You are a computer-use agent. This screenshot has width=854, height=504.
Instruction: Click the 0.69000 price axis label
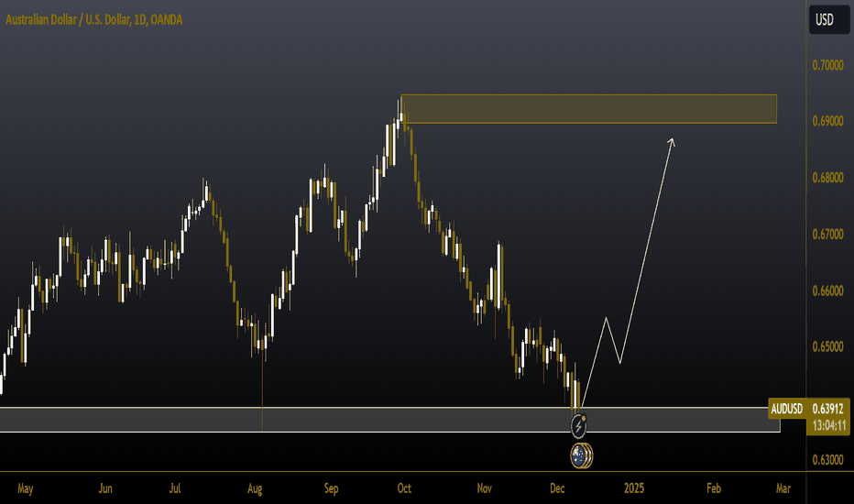pos(827,121)
